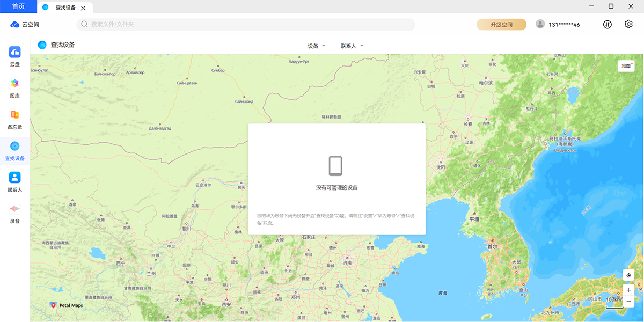Focus the 搜索文件/文件夹 search field
Screen dimensions: 644x322
246,24
